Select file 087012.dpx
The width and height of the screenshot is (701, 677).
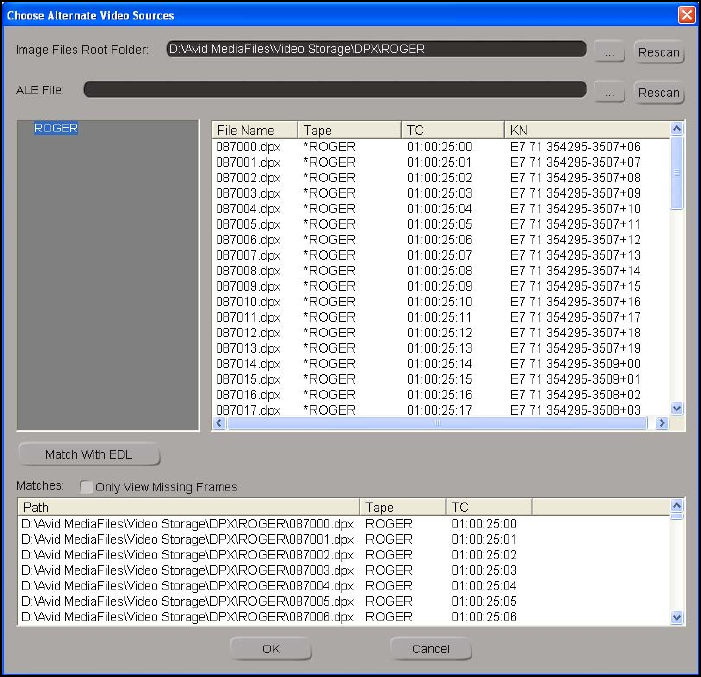pyautogui.click(x=249, y=333)
